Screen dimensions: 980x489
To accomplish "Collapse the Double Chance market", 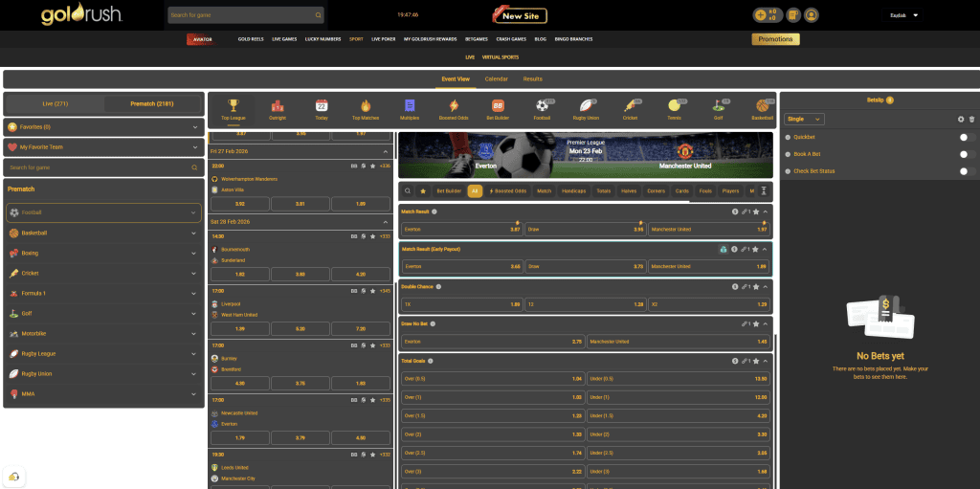I will [x=766, y=286].
